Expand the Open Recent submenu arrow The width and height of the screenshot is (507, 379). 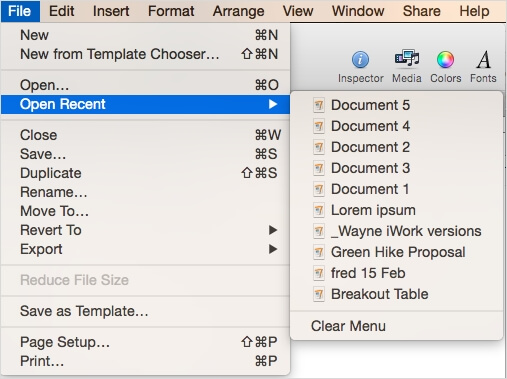tap(273, 104)
